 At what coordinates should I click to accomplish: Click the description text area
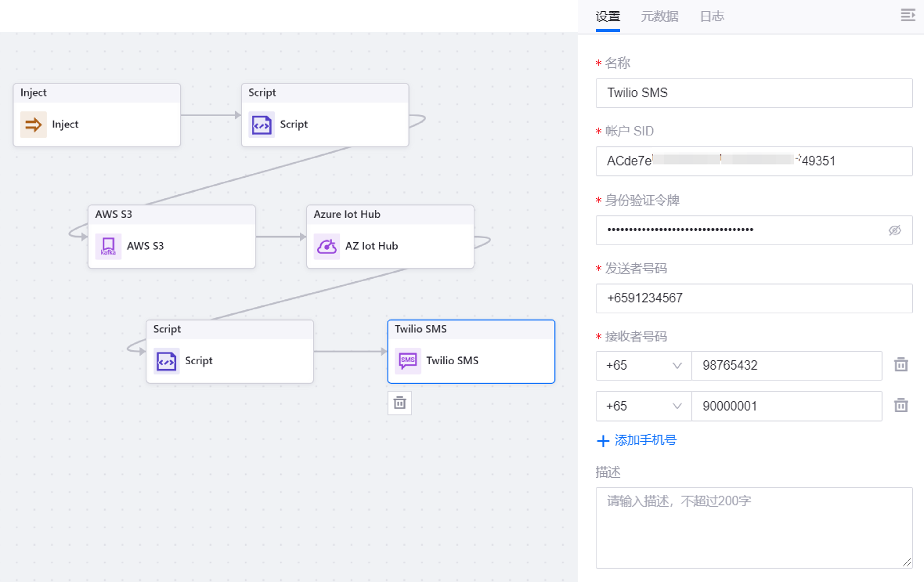coord(753,526)
